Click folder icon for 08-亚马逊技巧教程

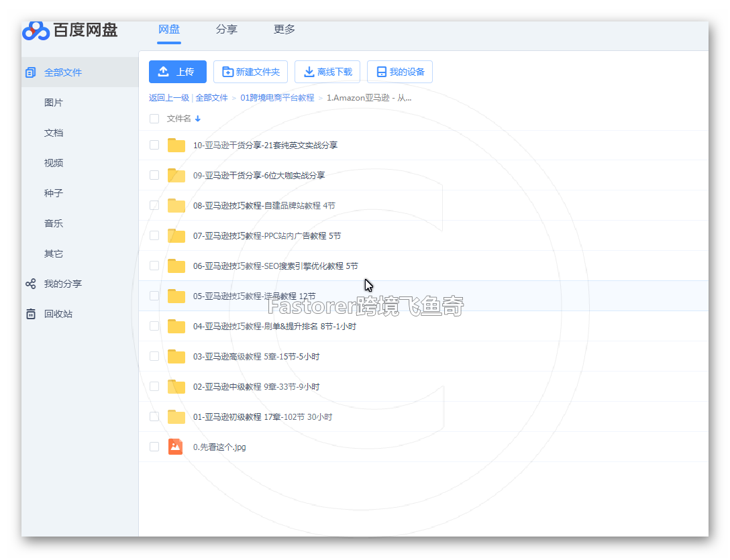176,205
